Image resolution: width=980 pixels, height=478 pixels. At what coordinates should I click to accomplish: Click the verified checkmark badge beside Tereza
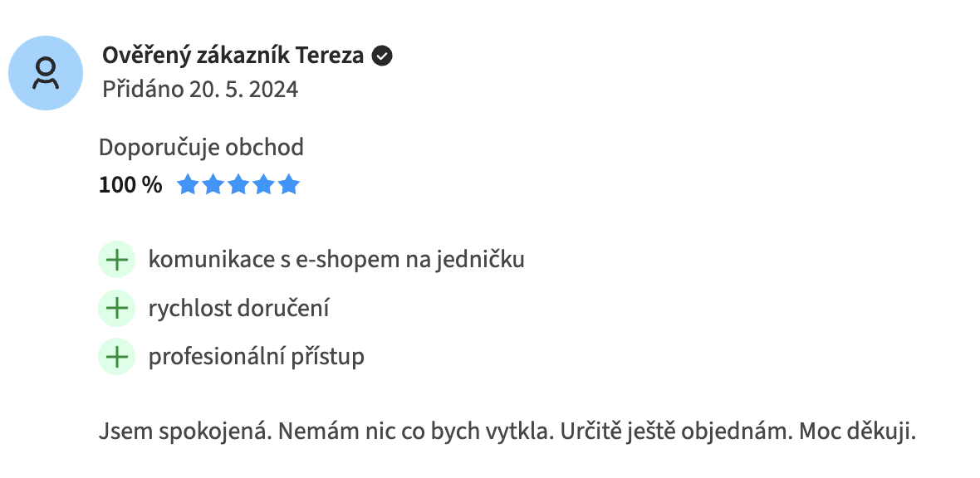pyautogui.click(x=382, y=56)
